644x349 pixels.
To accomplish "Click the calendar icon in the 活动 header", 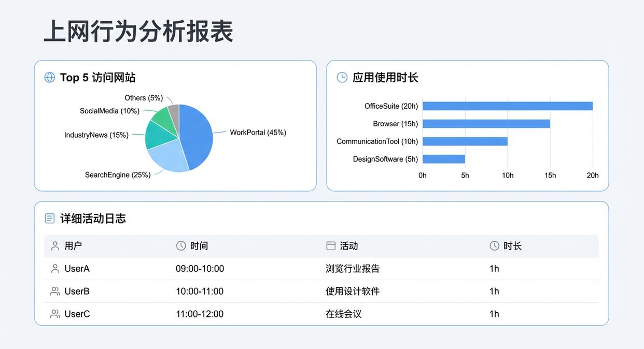I will pyautogui.click(x=330, y=245).
